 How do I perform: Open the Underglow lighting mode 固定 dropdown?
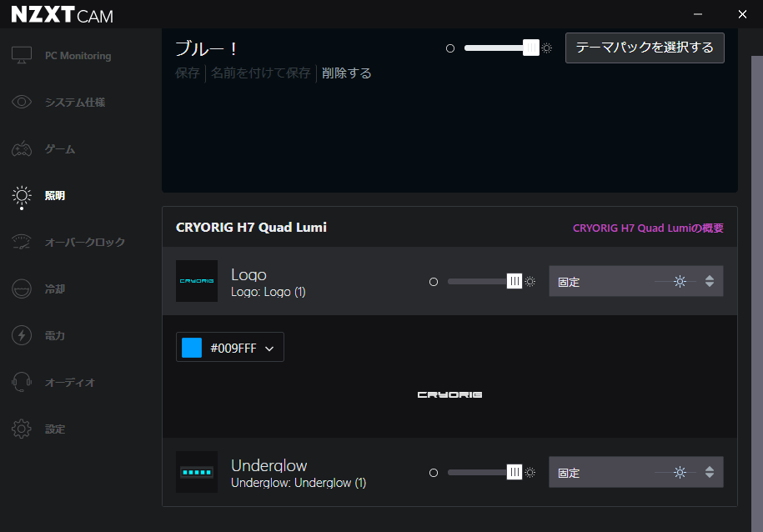click(x=636, y=472)
